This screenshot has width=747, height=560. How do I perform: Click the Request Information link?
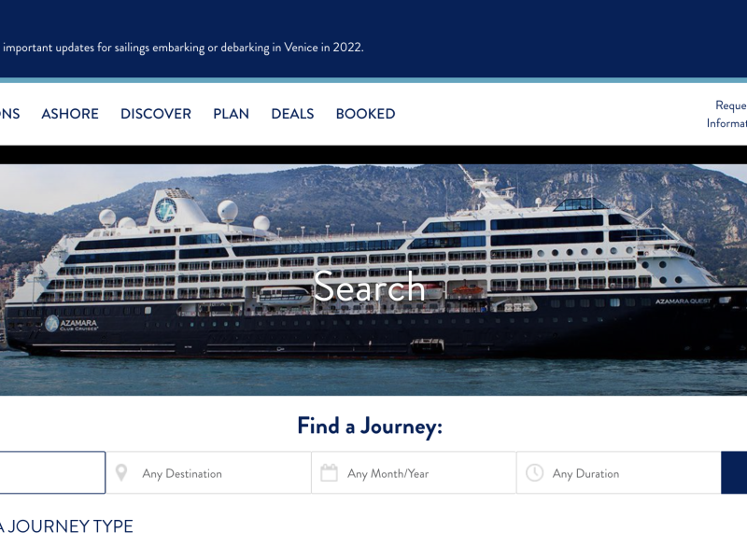coord(728,114)
